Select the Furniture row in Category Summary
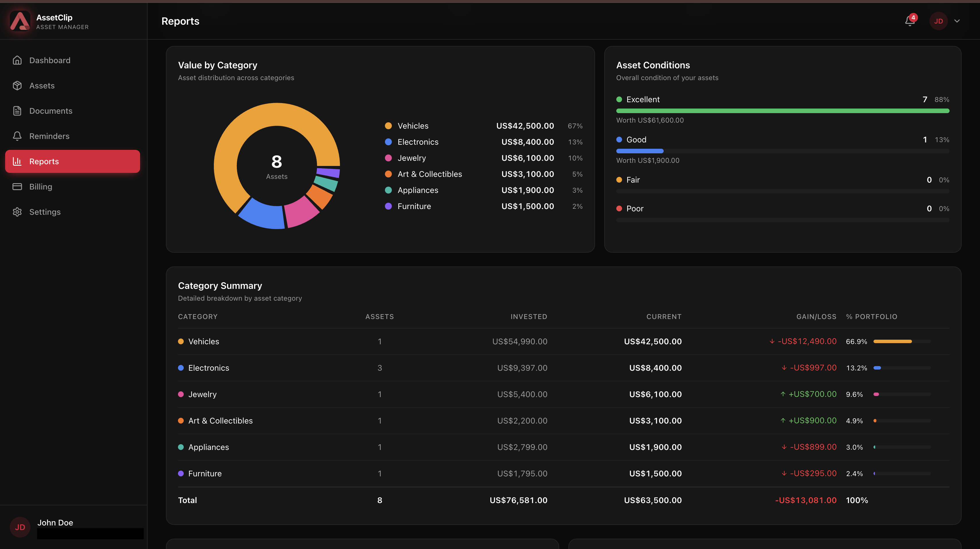The width and height of the screenshot is (980, 549). (563, 473)
